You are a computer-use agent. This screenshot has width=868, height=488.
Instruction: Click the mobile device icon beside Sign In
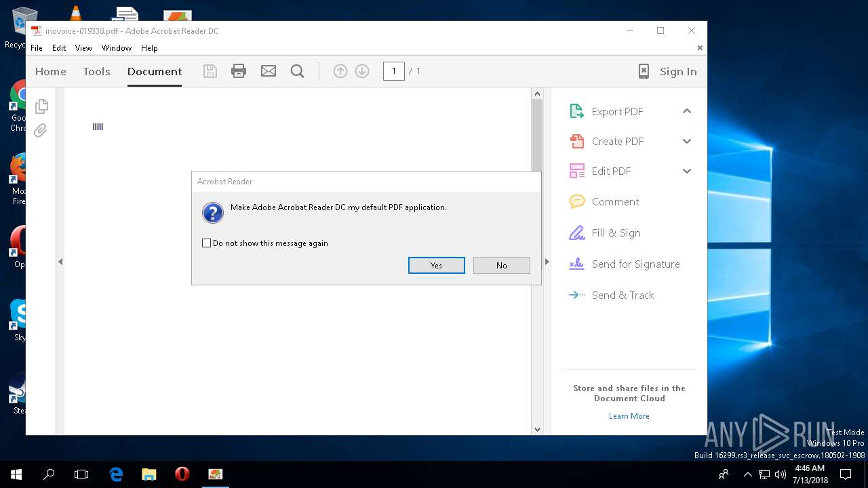click(x=644, y=71)
